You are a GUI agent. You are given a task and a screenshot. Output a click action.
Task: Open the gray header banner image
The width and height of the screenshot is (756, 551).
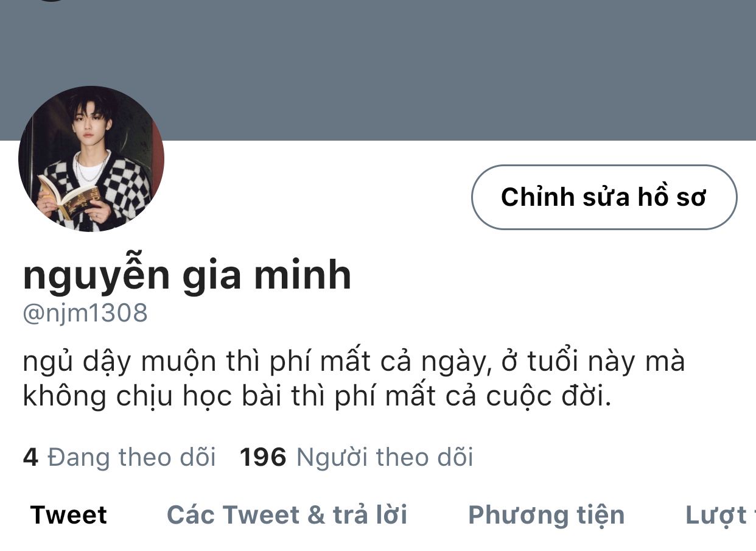[378, 70]
